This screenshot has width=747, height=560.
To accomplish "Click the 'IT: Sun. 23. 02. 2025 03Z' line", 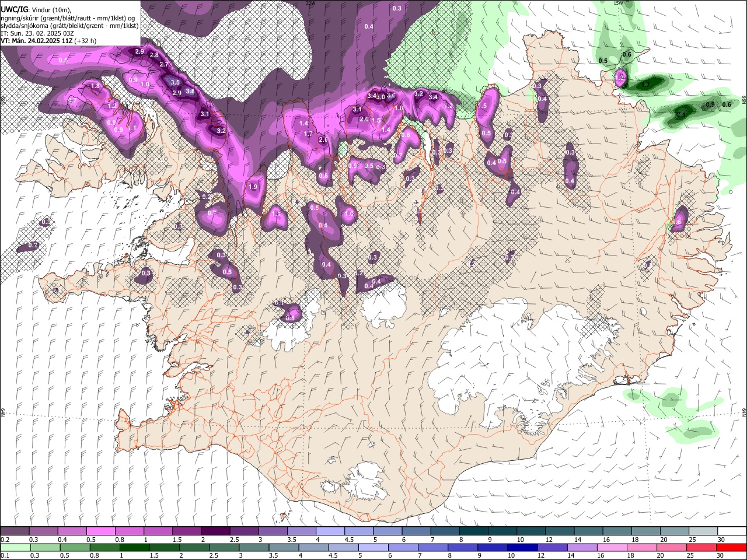I will (x=37, y=33).
